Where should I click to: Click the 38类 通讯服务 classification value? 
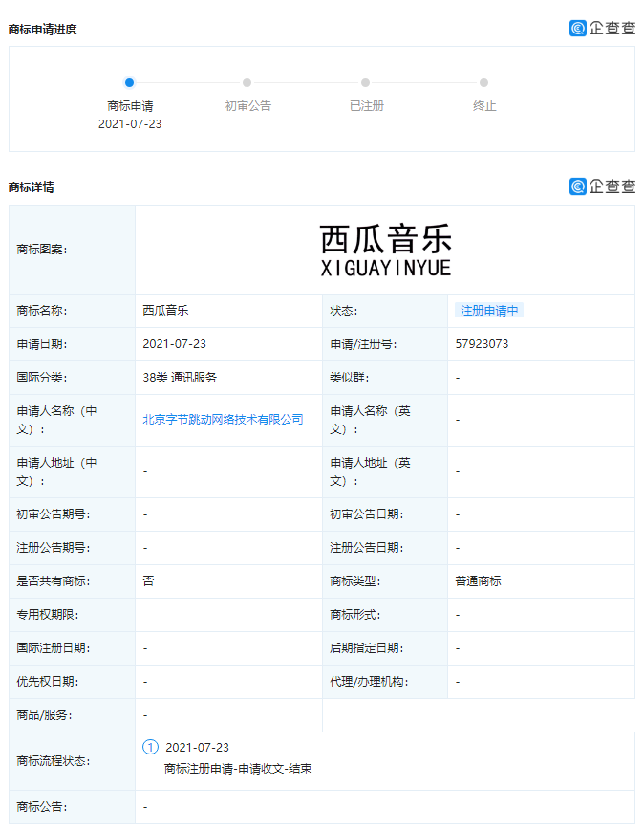180,377
